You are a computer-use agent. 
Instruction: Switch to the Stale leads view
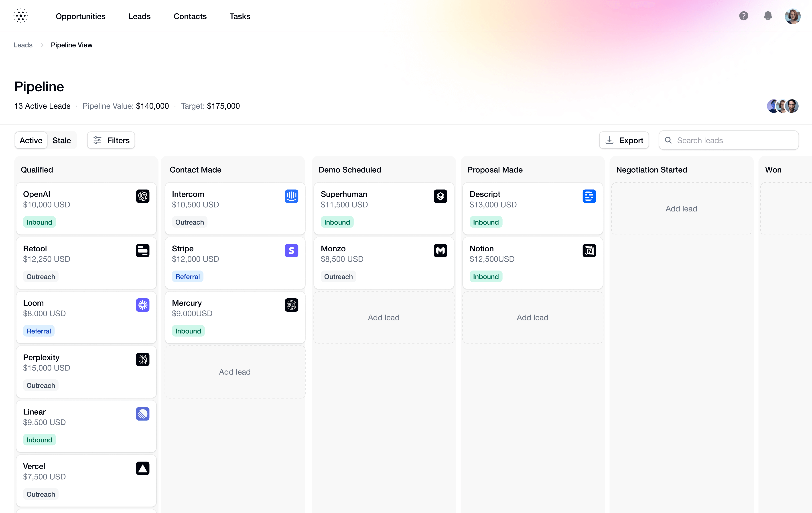pos(61,140)
